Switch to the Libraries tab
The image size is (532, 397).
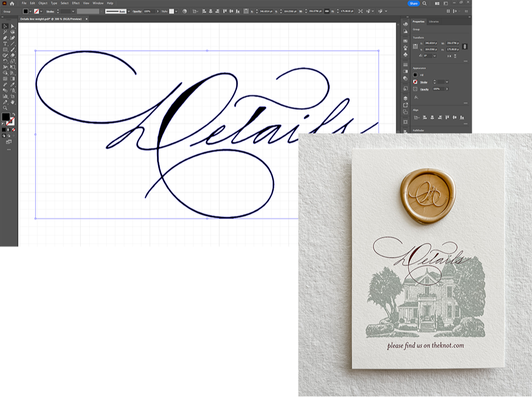pyautogui.click(x=434, y=21)
